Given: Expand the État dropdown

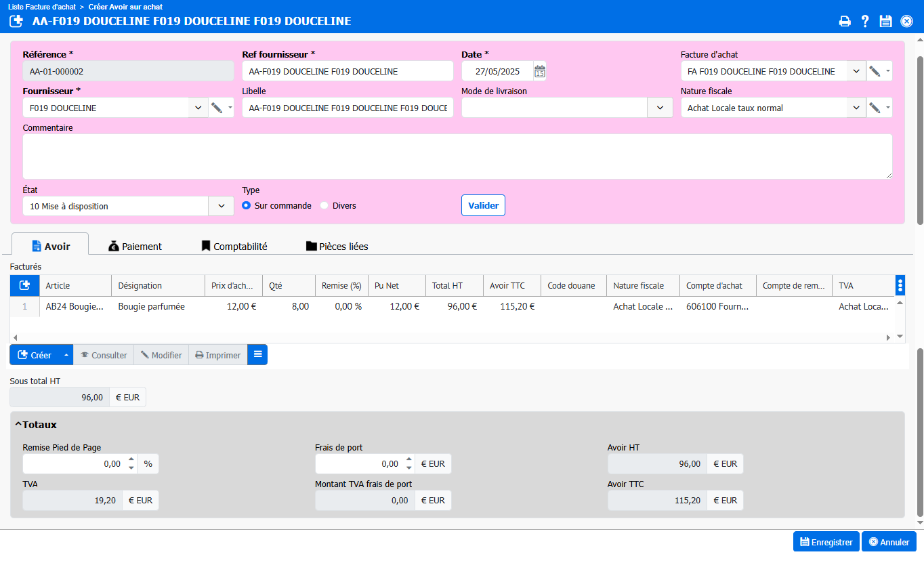Looking at the screenshot, I should pos(221,207).
